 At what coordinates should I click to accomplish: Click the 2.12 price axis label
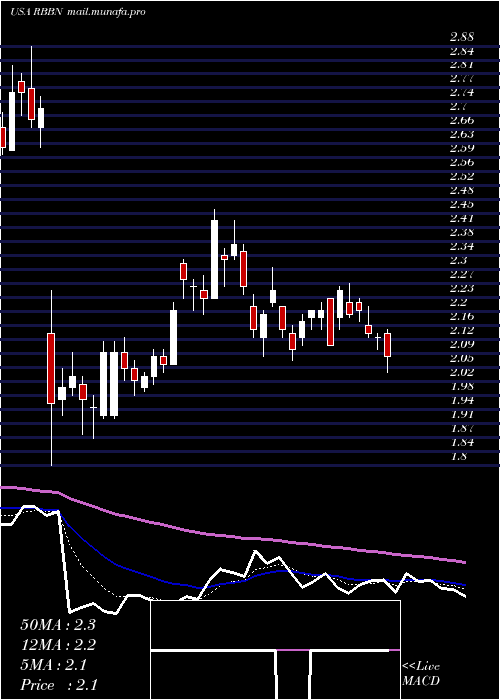(x=462, y=330)
